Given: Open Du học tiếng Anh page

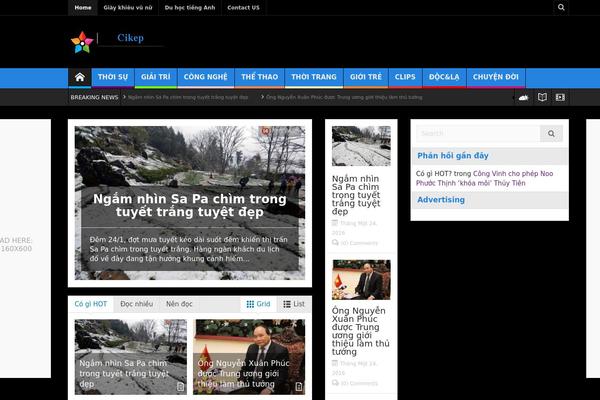Looking at the screenshot, I should [x=190, y=7].
